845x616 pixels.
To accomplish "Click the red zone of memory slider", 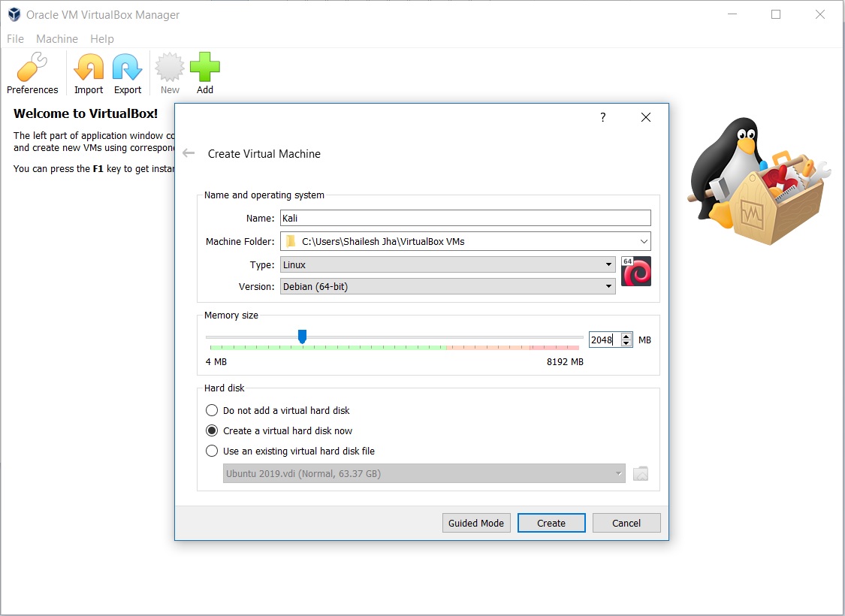I will (554, 348).
